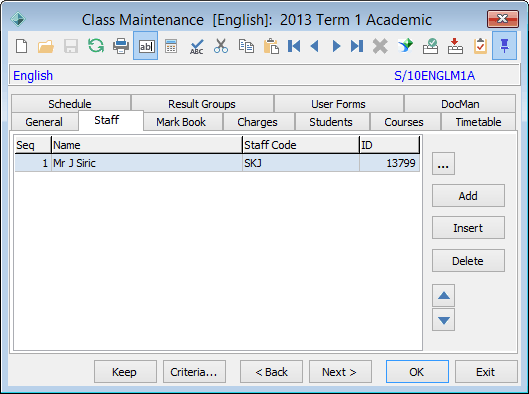Click the ID column header
The width and height of the screenshot is (529, 394).
pyautogui.click(x=389, y=145)
